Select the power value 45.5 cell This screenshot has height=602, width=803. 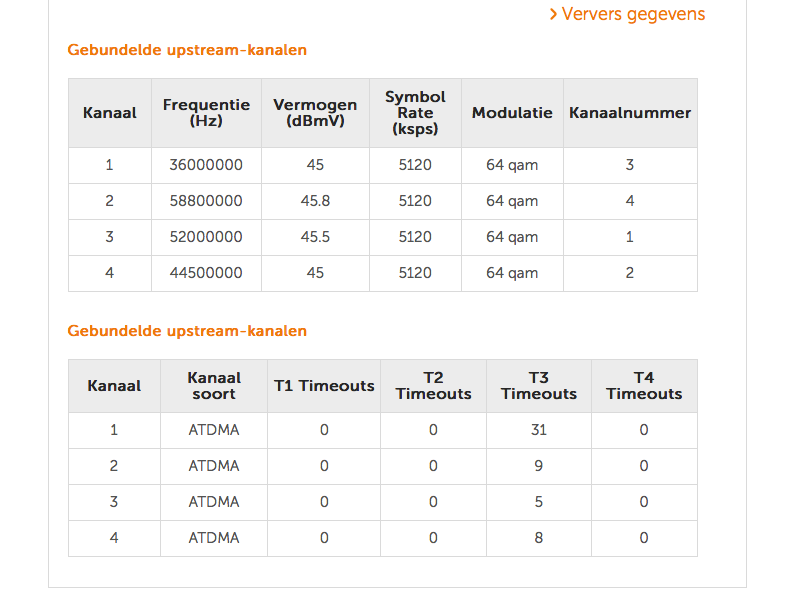315,237
